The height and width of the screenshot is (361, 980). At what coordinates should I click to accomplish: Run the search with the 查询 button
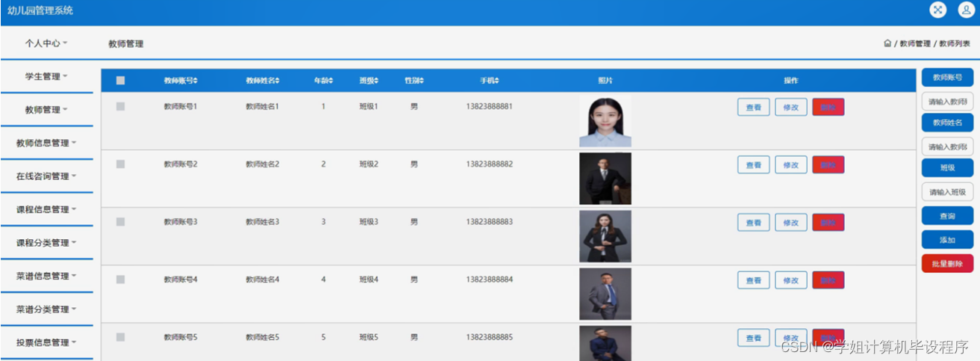[x=947, y=216]
